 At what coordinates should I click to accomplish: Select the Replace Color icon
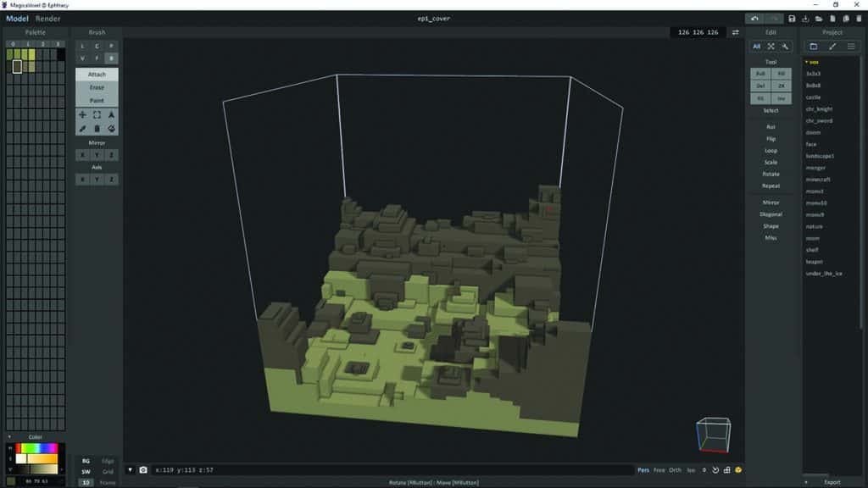tap(111, 129)
